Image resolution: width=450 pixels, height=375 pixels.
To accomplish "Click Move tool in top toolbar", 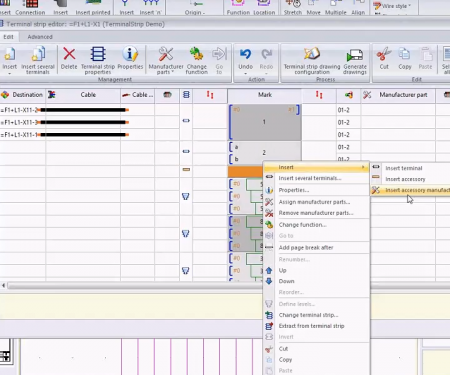I will pos(313,7).
